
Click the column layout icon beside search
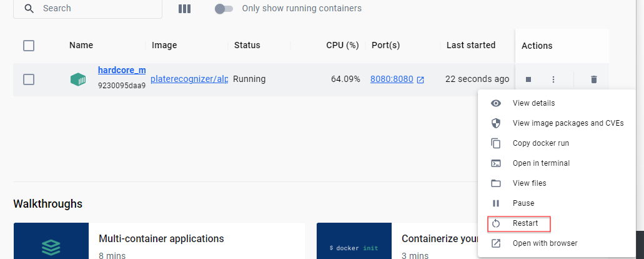[184, 9]
